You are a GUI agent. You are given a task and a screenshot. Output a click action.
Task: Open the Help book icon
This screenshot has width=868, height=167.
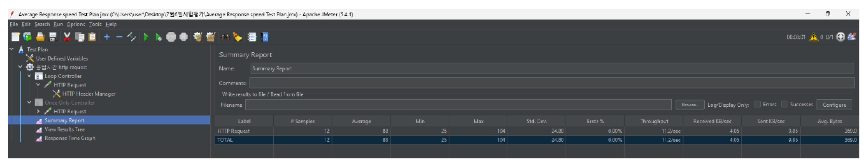click(265, 37)
